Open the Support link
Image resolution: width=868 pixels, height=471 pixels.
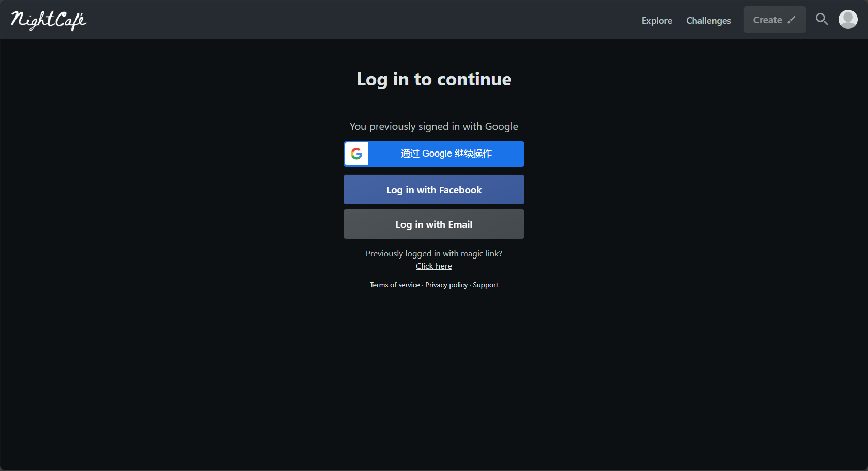pyautogui.click(x=485, y=285)
